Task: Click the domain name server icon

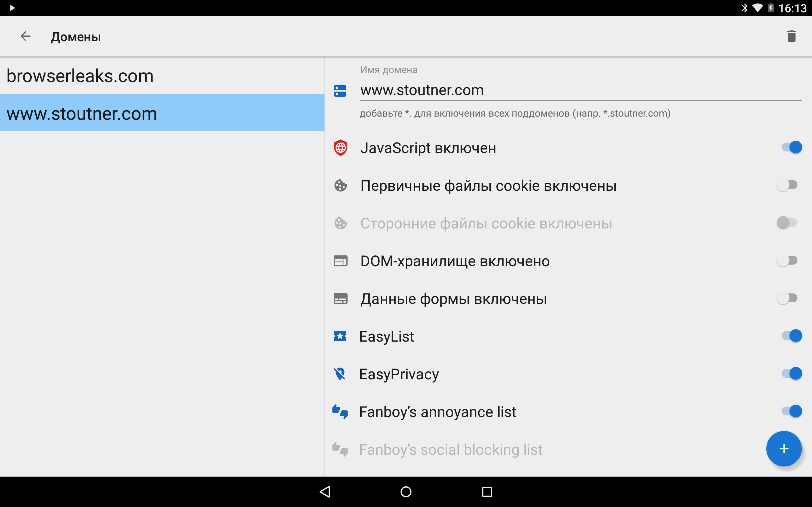Action: (340, 91)
